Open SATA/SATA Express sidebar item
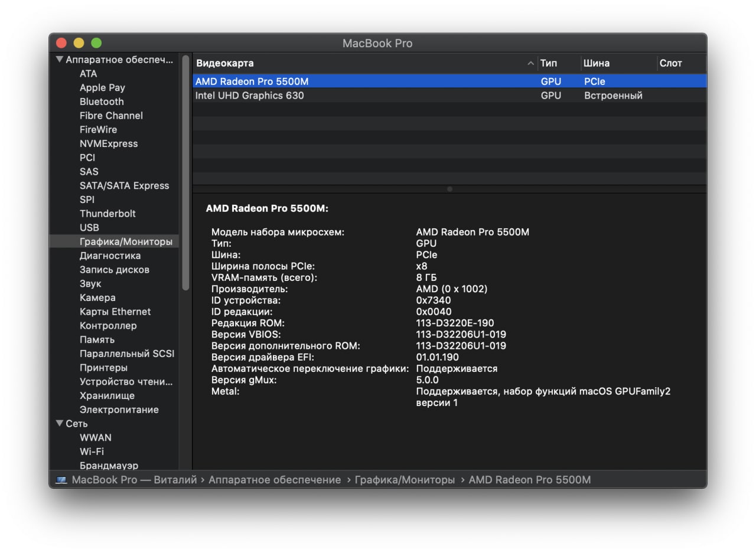756x553 pixels. (x=124, y=185)
